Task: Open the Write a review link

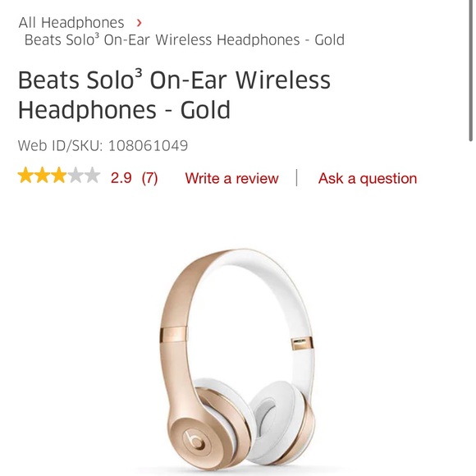Action: pyautogui.click(x=231, y=178)
